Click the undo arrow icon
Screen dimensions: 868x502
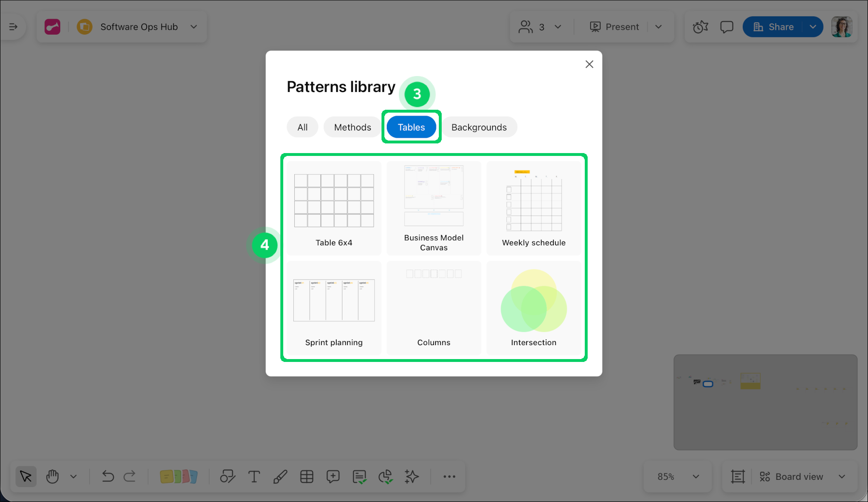(108, 476)
